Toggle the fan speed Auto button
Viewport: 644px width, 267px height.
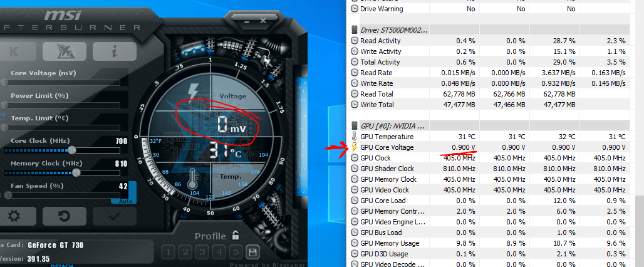click(x=125, y=201)
